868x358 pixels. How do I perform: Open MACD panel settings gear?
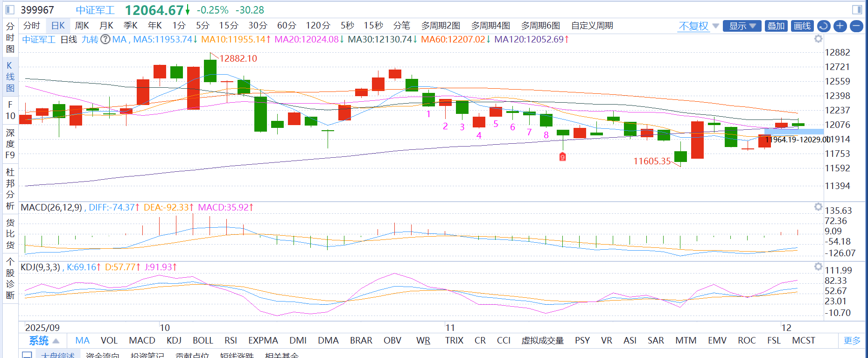click(x=818, y=207)
